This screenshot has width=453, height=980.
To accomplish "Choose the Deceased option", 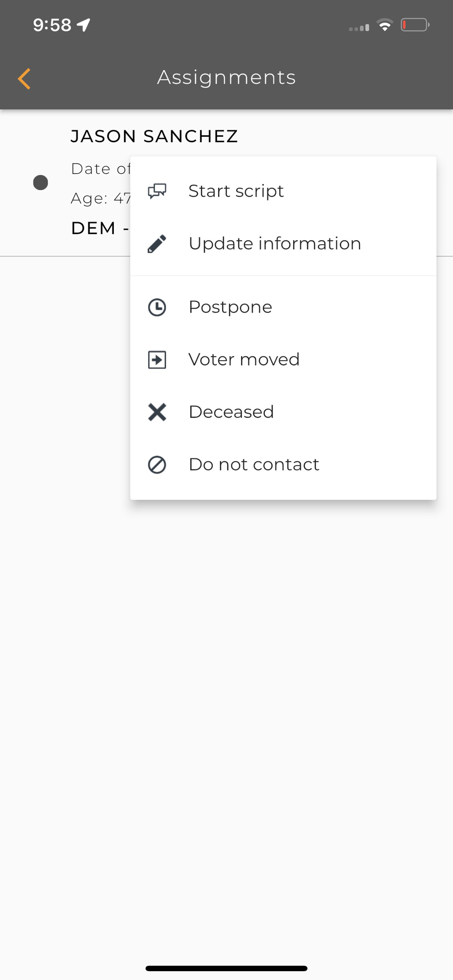I will tap(231, 412).
